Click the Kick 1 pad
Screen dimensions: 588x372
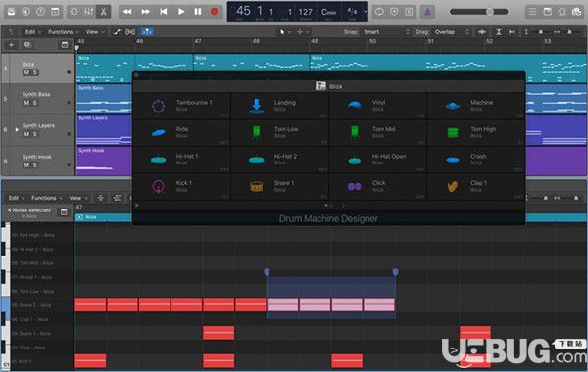182,187
